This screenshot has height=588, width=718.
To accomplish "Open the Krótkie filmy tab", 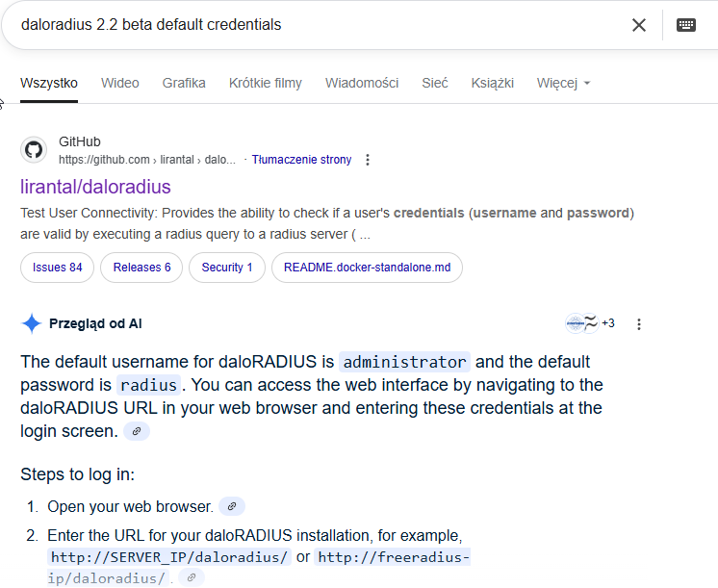I will click(x=265, y=84).
